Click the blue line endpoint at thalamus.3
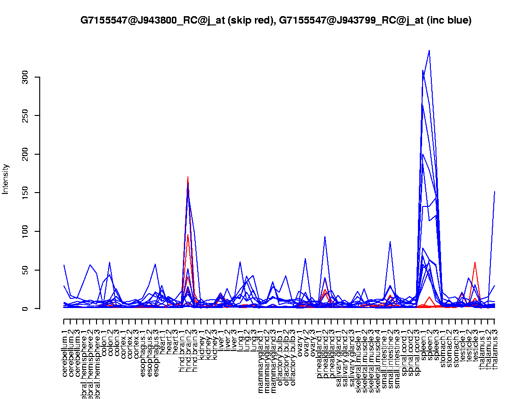This screenshot has height=399, width=532. 495,191
